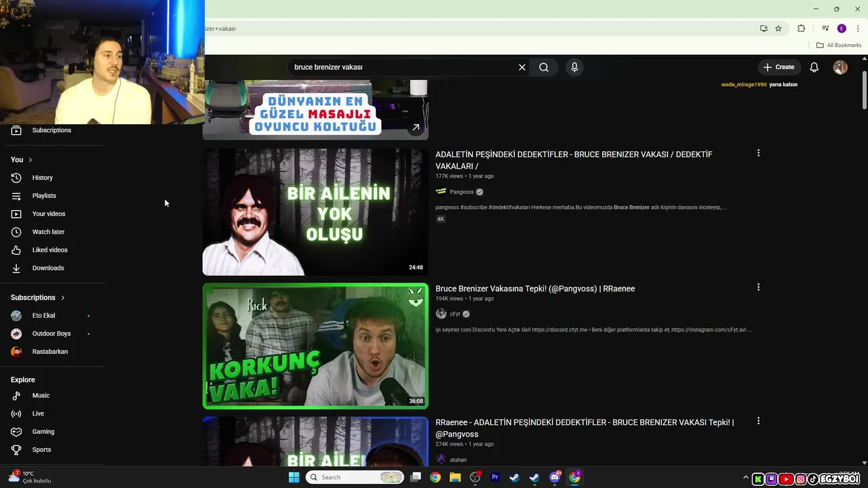868x488 pixels.
Task: Click Windows taskbar Search box
Action: pos(355,477)
